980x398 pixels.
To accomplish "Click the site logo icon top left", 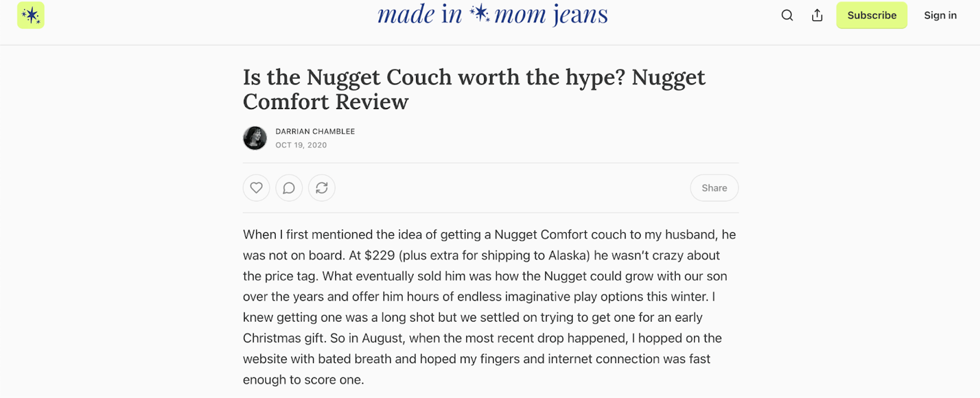I will click(x=31, y=15).
